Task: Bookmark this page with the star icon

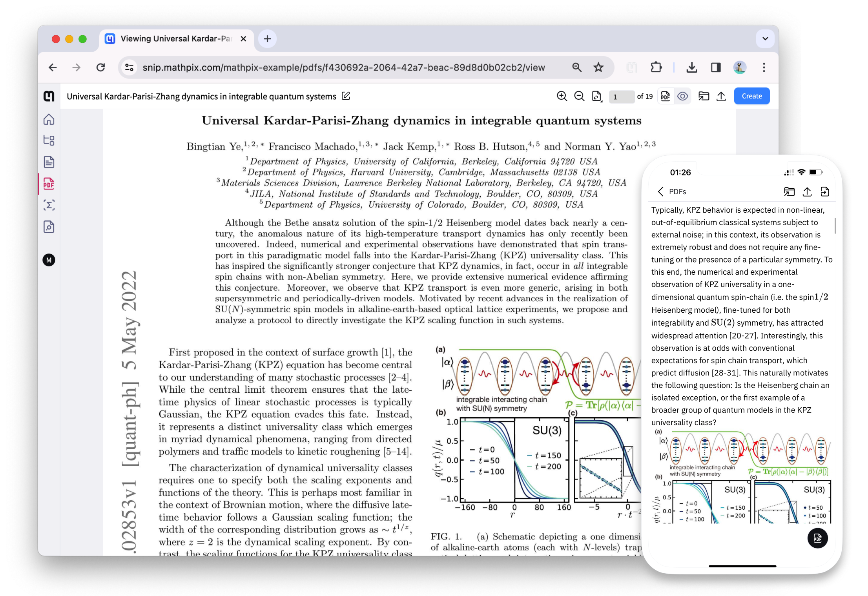Action: point(599,67)
